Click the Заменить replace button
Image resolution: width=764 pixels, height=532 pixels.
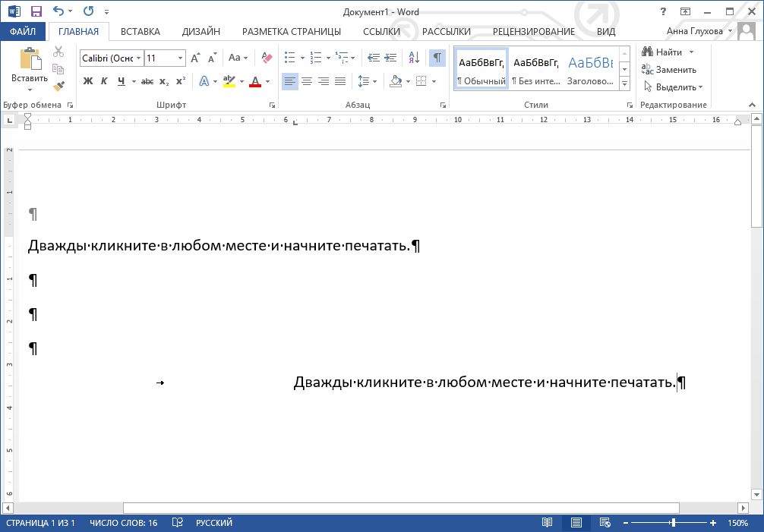tap(669, 70)
